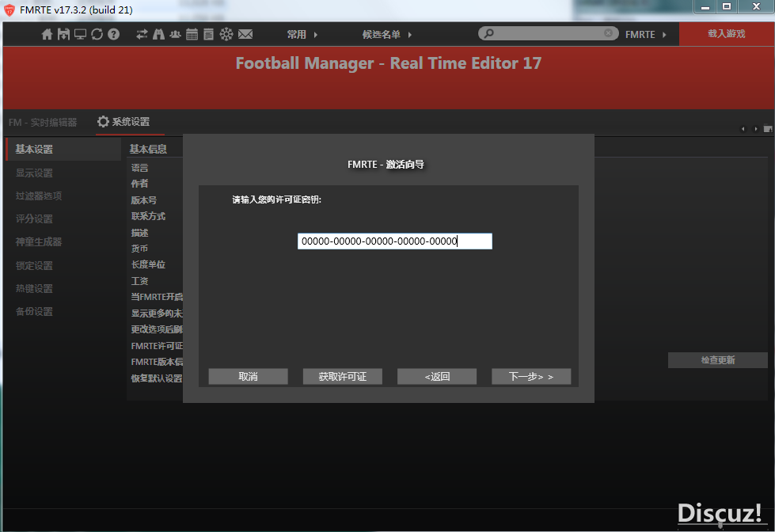Click the save-download icon in the toolbar
Viewport: 775px width, 532px height.
click(63, 34)
